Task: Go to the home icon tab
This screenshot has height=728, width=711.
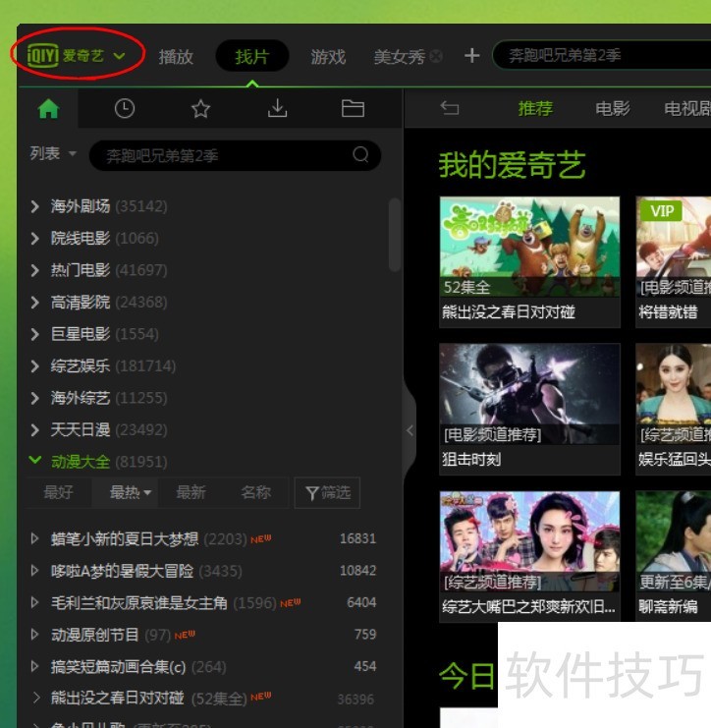Action: (48, 109)
